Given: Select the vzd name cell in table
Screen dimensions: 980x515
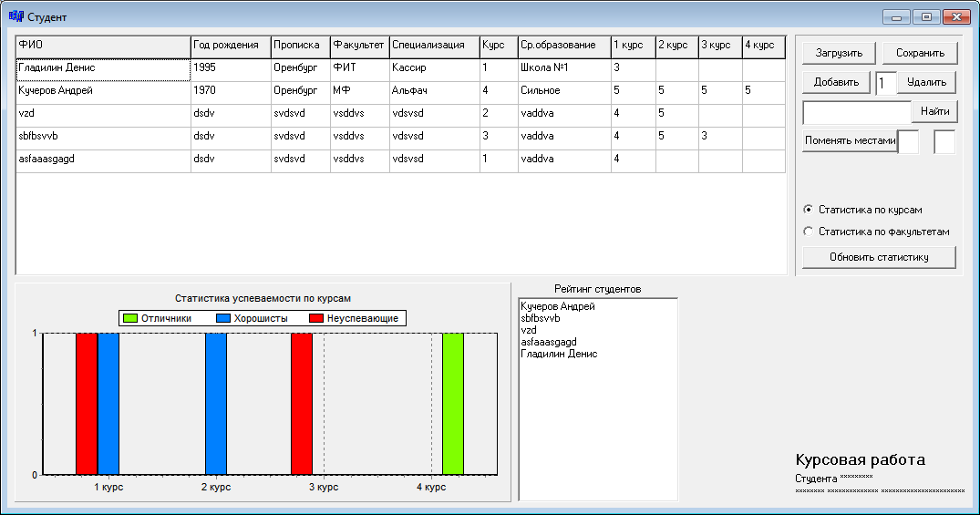Looking at the screenshot, I should point(103,115).
